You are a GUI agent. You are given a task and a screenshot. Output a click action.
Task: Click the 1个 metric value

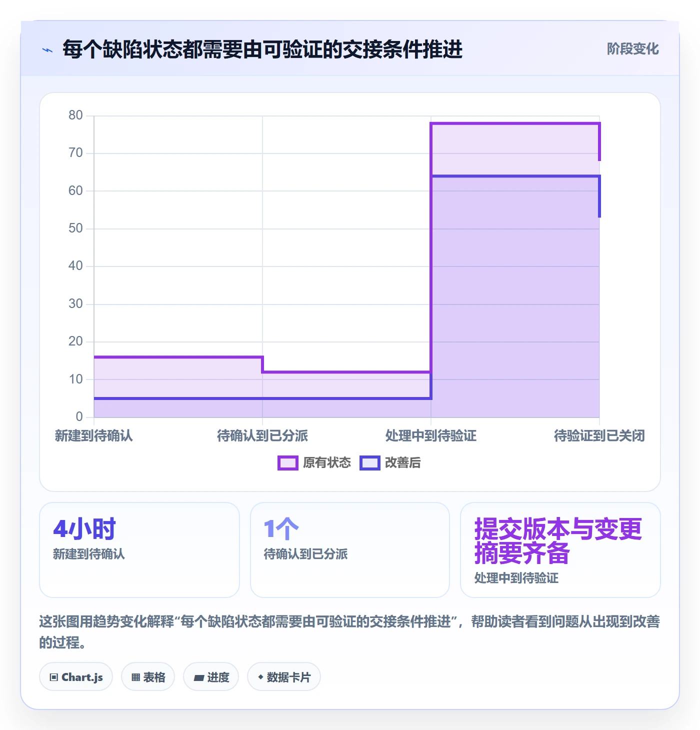(x=281, y=529)
